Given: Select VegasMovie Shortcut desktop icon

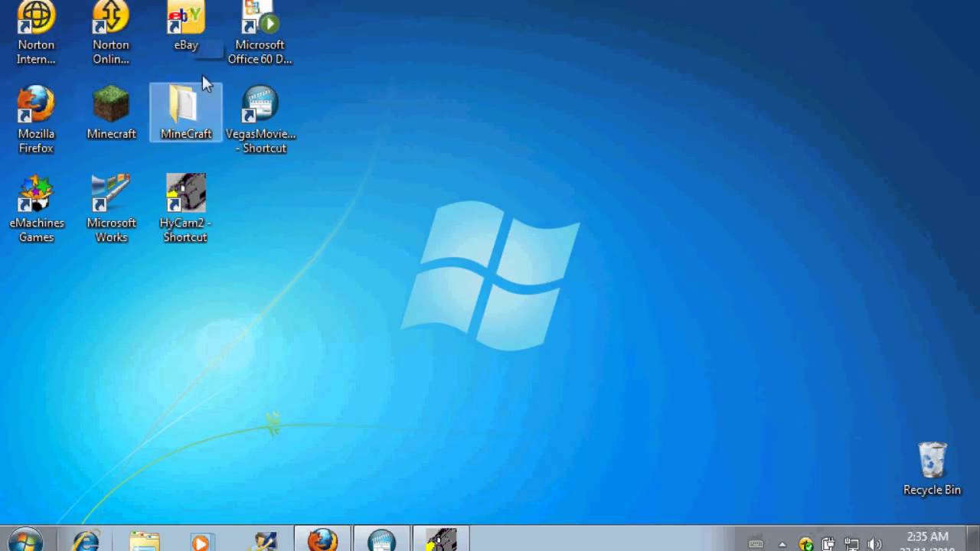Looking at the screenshot, I should (260, 119).
